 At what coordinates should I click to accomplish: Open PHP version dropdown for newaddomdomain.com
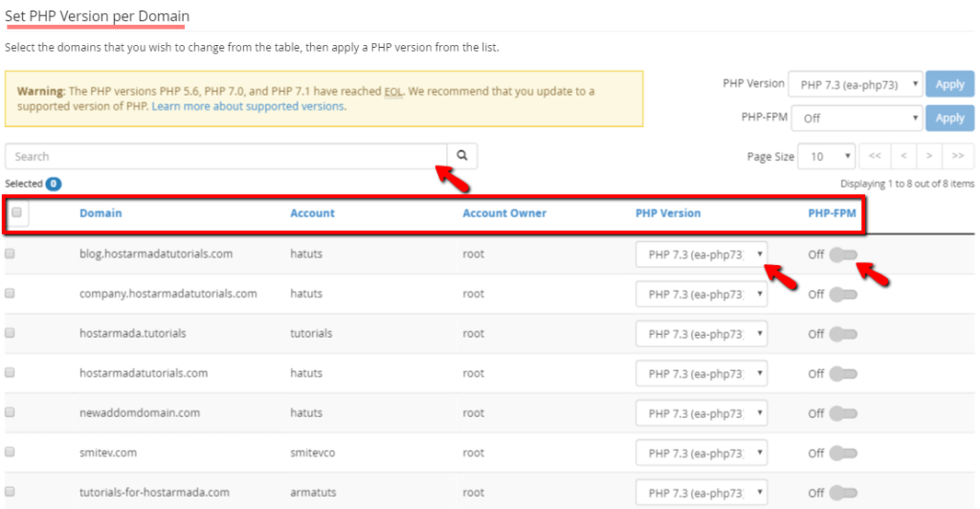click(702, 412)
